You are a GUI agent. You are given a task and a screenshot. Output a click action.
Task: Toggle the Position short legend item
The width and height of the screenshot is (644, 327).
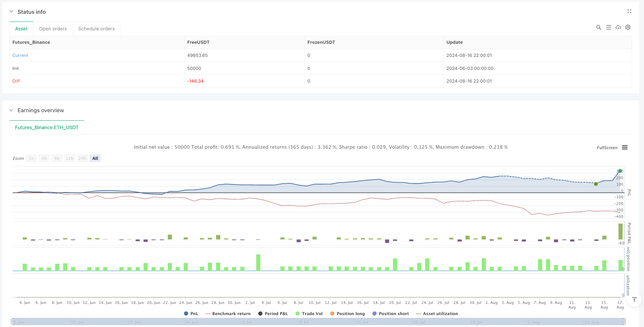pyautogui.click(x=390, y=314)
